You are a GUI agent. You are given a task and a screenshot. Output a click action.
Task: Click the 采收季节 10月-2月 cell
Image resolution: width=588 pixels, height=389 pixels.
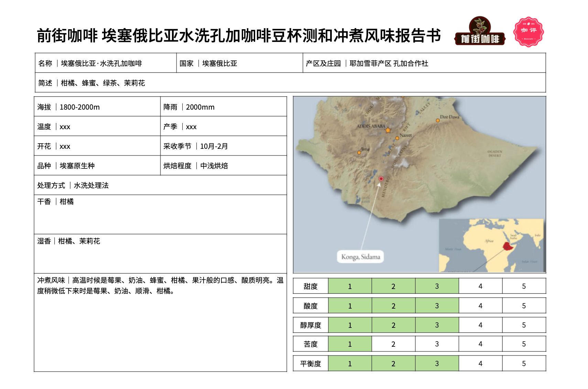point(224,146)
